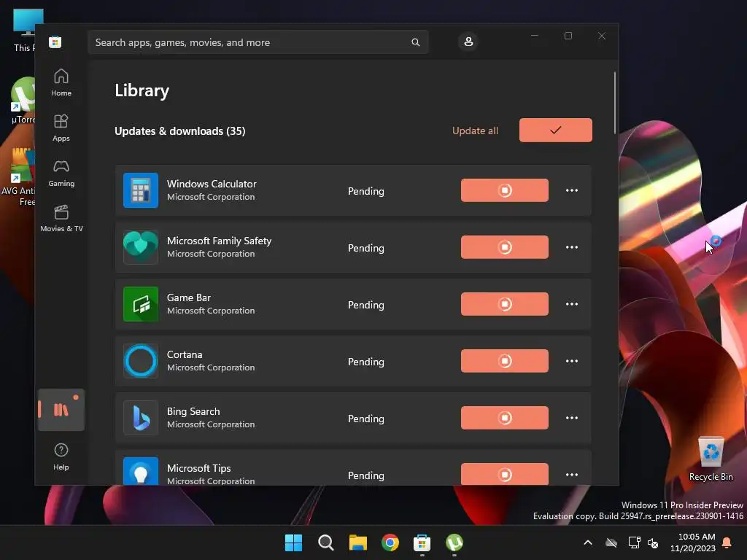This screenshot has height=560, width=747.
Task: Open Help in the sidebar
Action: point(61,456)
